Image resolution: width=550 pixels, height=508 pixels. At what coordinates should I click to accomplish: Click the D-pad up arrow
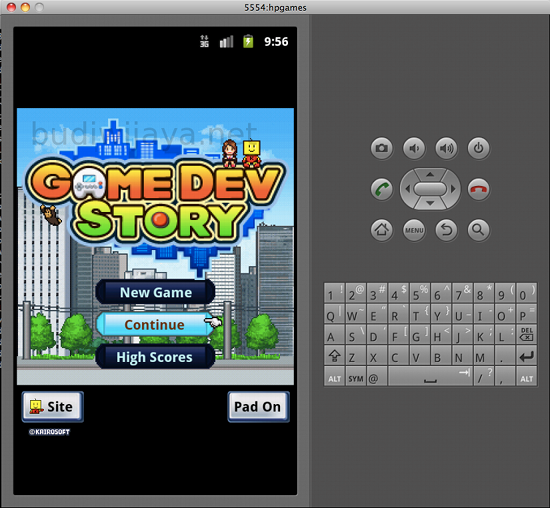[430, 174]
